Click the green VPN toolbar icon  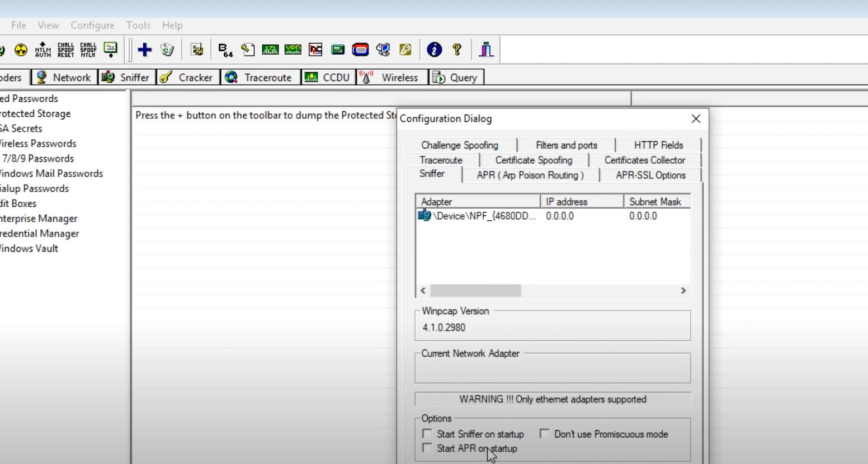293,50
